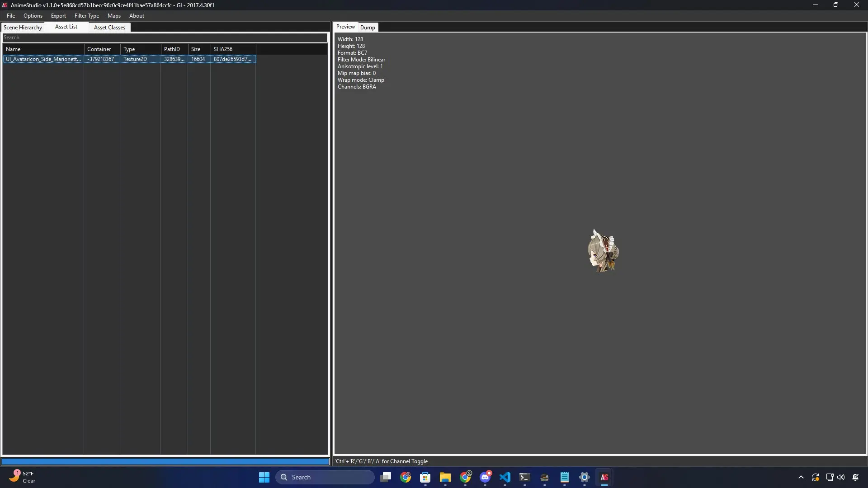The width and height of the screenshot is (868, 488).
Task: Open the Dump tab
Action: (368, 28)
